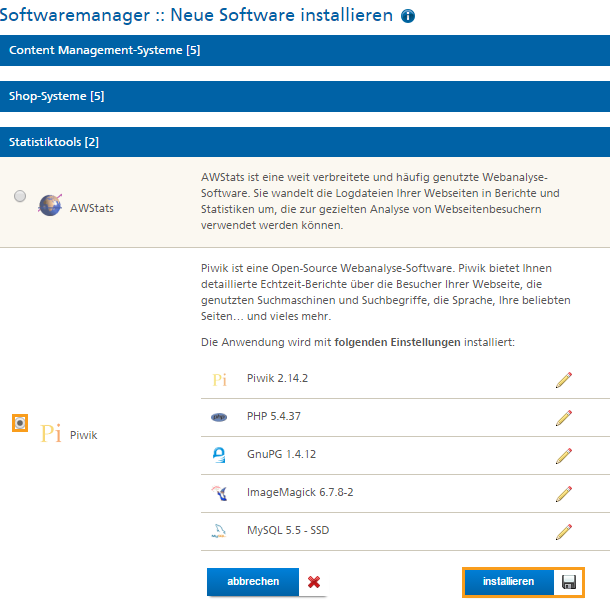Click the Piwik label next to logo
This screenshot has width=610, height=603.
click(x=84, y=435)
